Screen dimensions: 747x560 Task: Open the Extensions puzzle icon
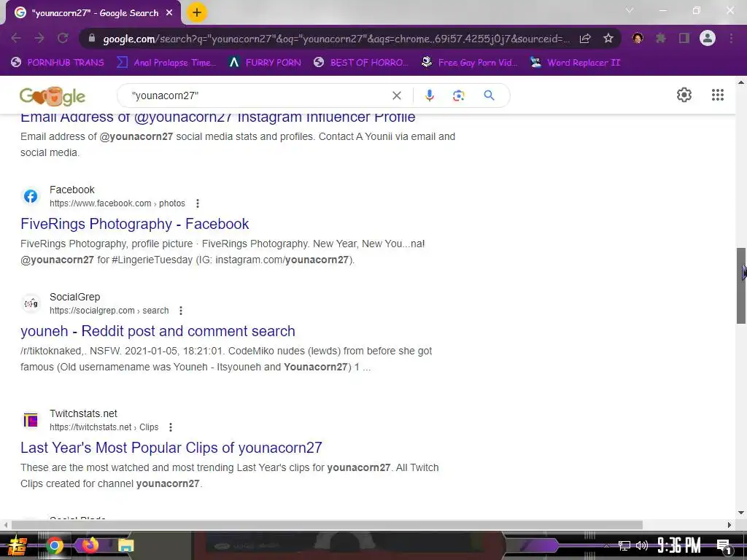(x=660, y=38)
